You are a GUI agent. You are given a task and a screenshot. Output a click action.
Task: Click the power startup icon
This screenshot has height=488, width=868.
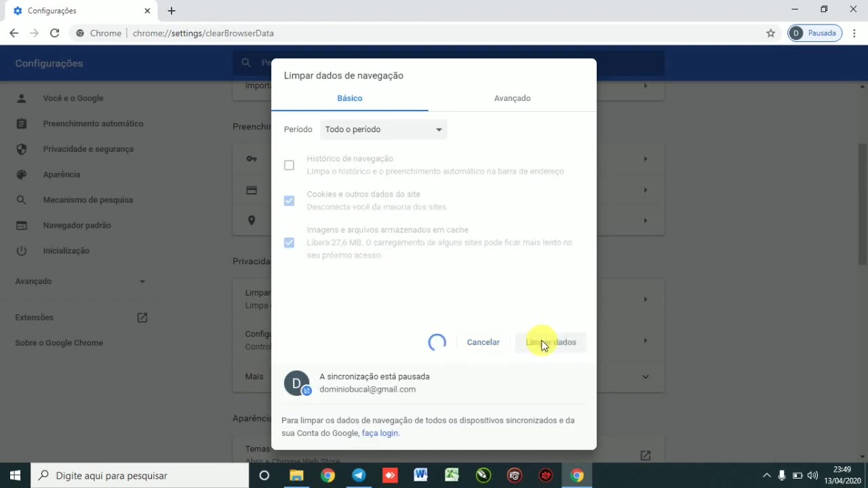tap(22, 251)
